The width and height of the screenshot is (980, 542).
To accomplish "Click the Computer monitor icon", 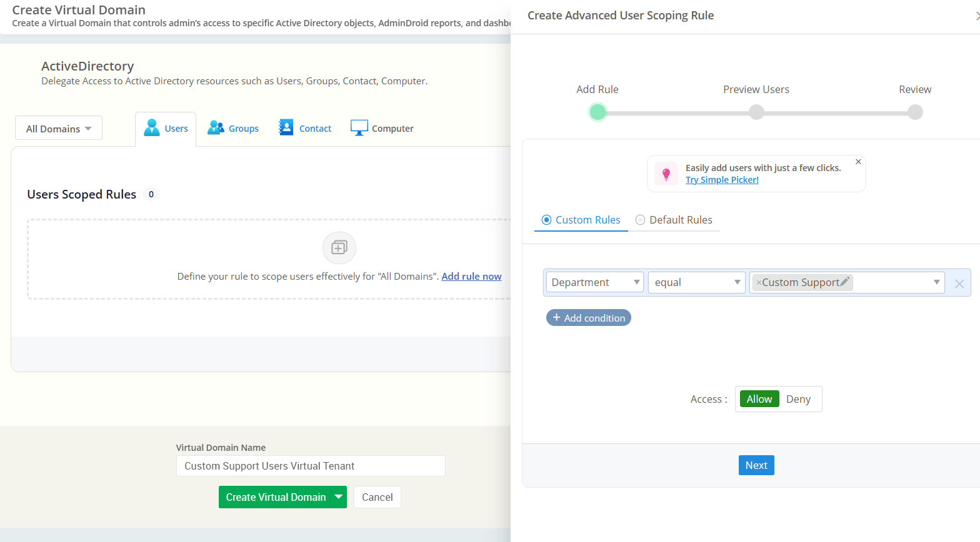I will 359,127.
